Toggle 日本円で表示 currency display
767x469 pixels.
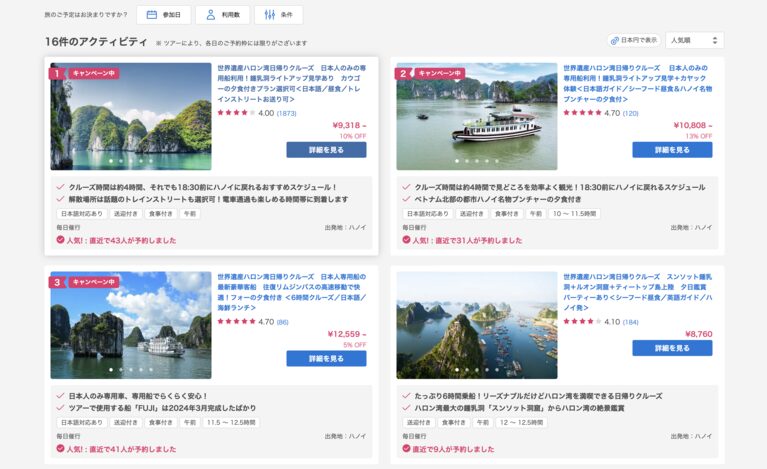pos(633,40)
